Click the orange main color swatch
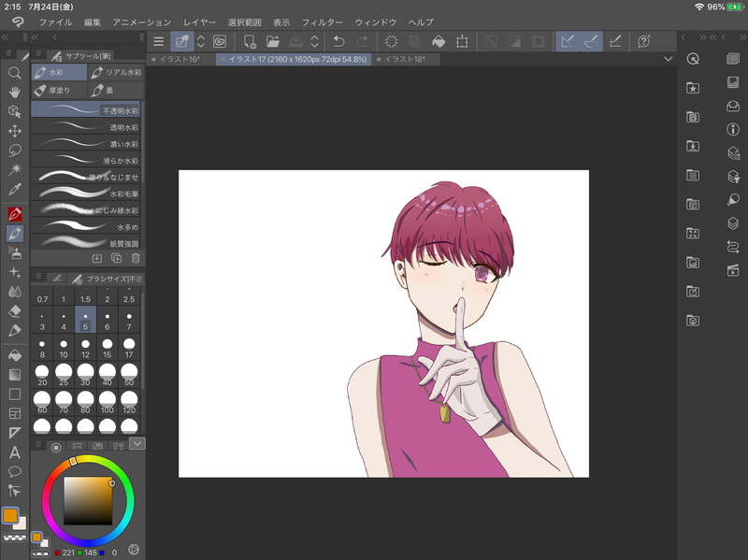This screenshot has height=560, width=748. pyautogui.click(x=10, y=515)
